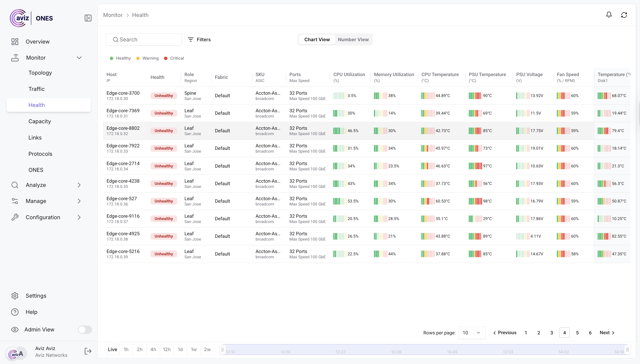Select the 12h time range tab
The image size is (640, 364).
point(167,349)
